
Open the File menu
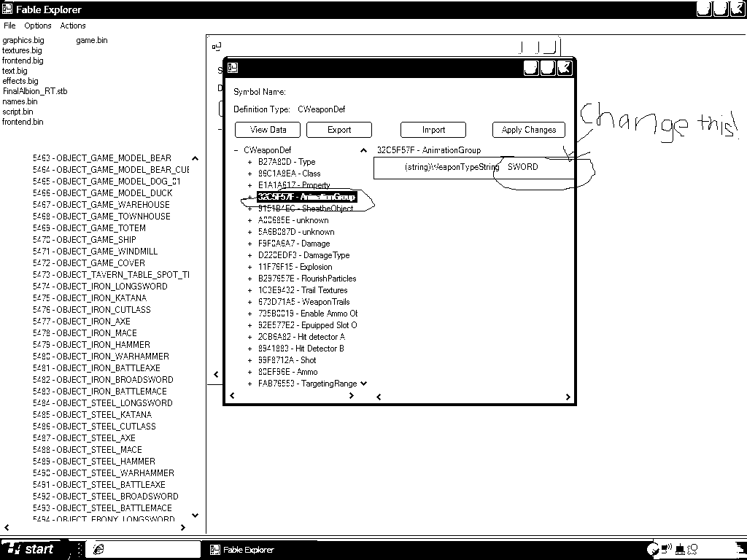(x=9, y=26)
